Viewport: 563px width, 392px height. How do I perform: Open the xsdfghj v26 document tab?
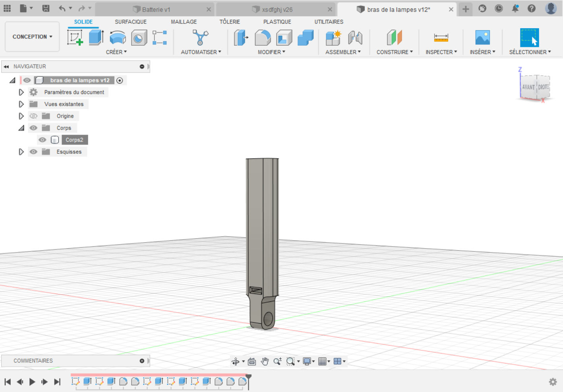tap(277, 10)
